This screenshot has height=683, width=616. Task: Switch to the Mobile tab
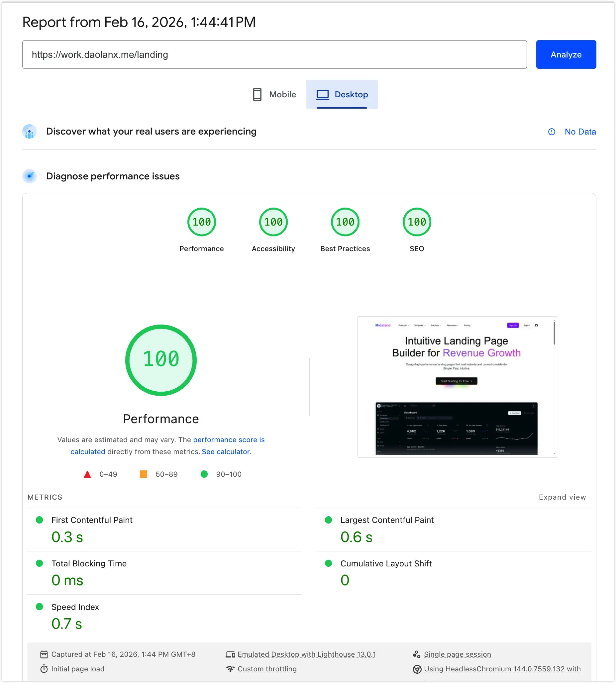click(x=274, y=94)
